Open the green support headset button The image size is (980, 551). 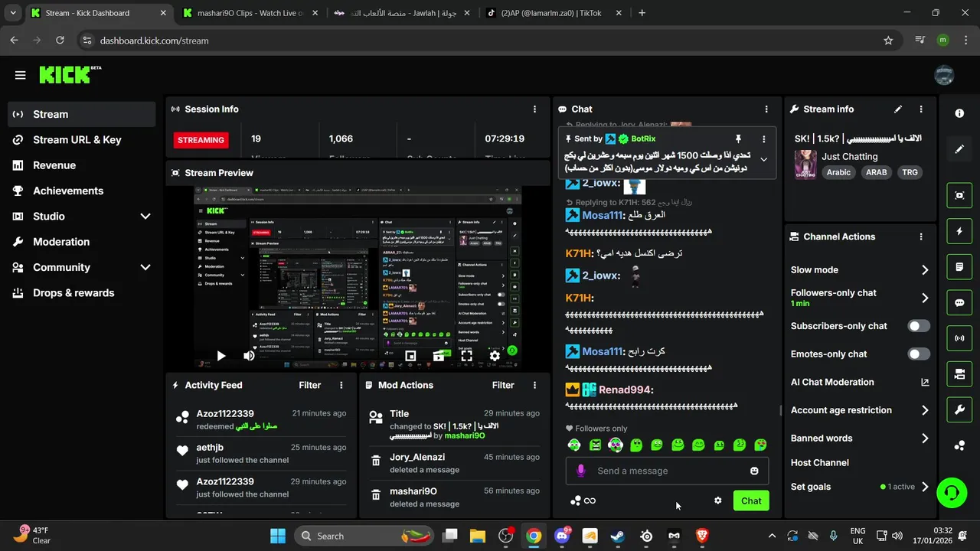952,492
